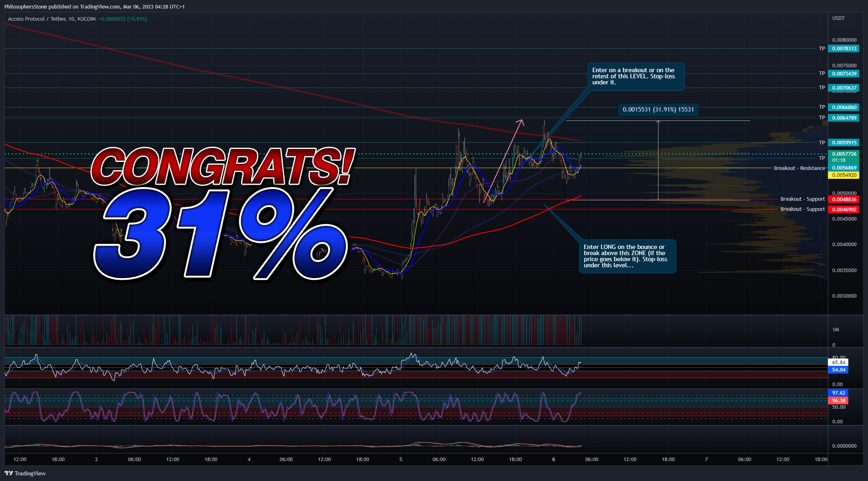The height and width of the screenshot is (481, 868).
Task: Click the Breakout - Resistance price label 0.0056869
Action: [844, 168]
